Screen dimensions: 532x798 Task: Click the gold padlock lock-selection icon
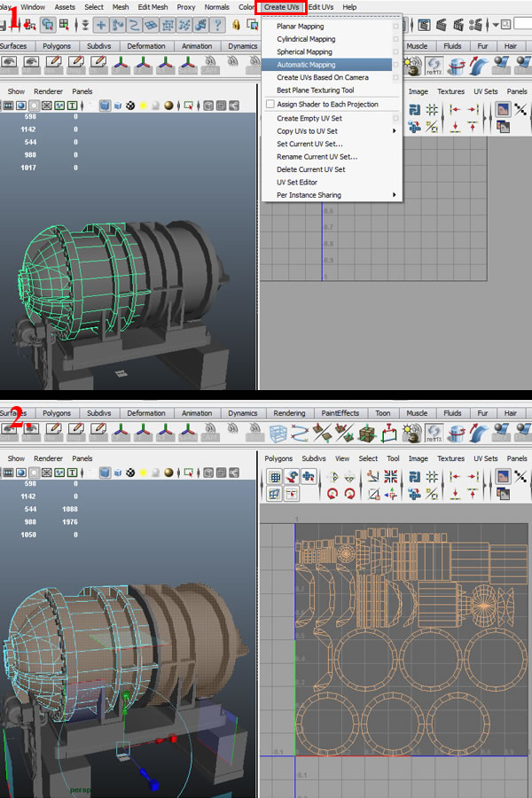[x=236, y=25]
